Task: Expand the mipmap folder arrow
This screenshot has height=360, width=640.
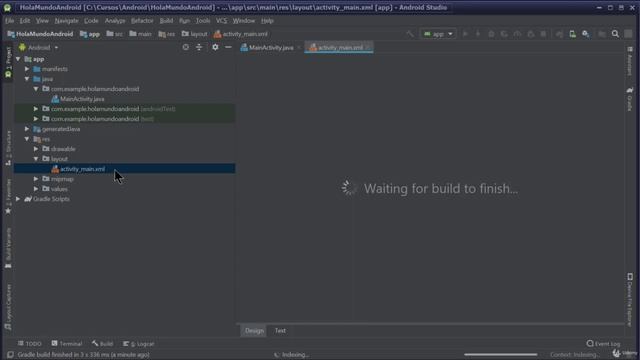Action: [x=36, y=179]
